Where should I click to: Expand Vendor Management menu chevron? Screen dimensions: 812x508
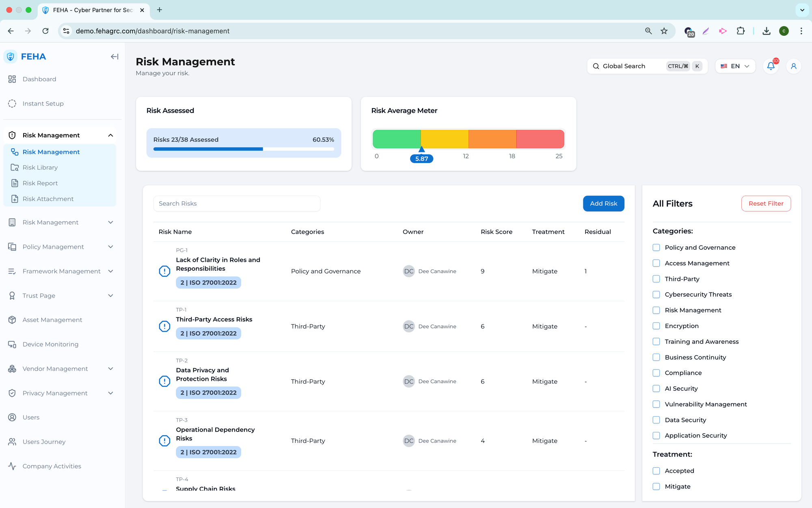click(110, 369)
